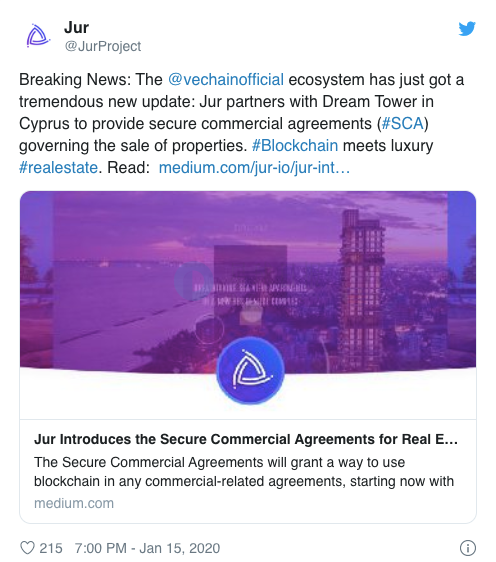Open the #Blockchain hashtag
496x562 pixels.
point(295,146)
